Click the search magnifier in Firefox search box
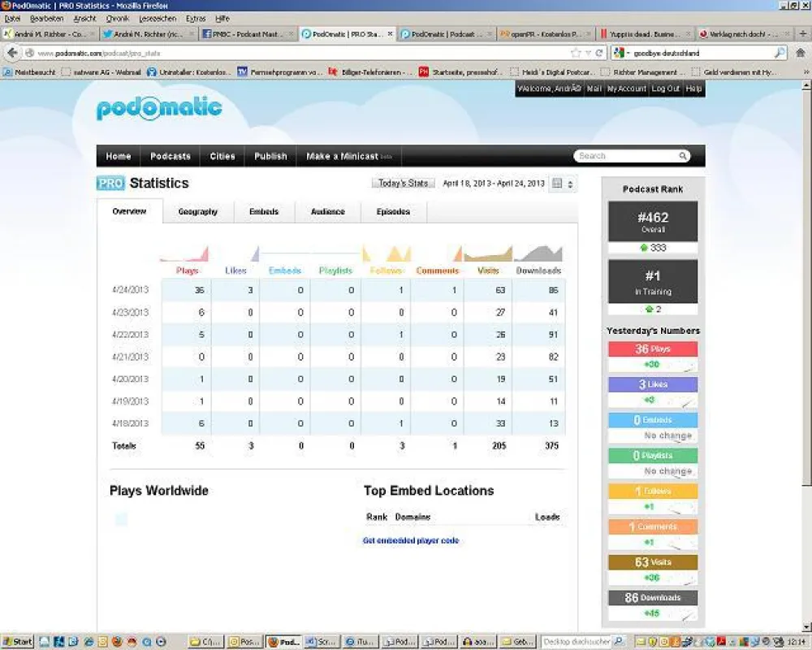Image resolution: width=812 pixels, height=650 pixels. click(x=780, y=53)
